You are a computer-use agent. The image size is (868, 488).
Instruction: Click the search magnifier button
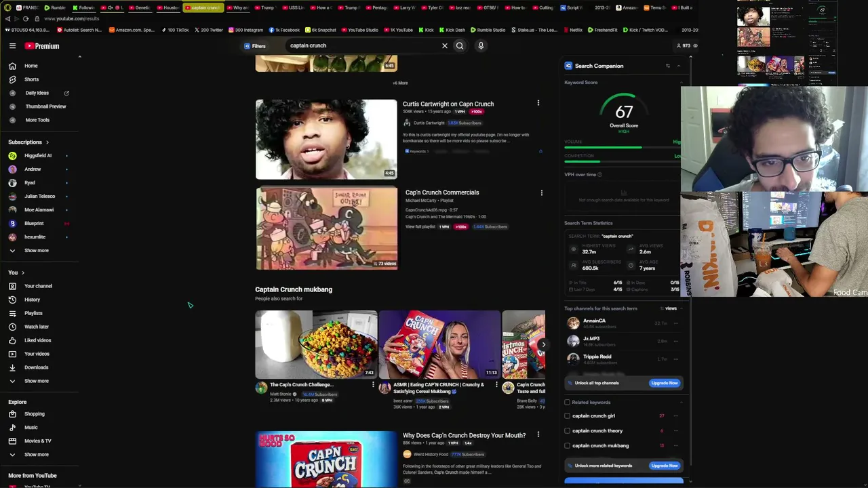point(460,46)
